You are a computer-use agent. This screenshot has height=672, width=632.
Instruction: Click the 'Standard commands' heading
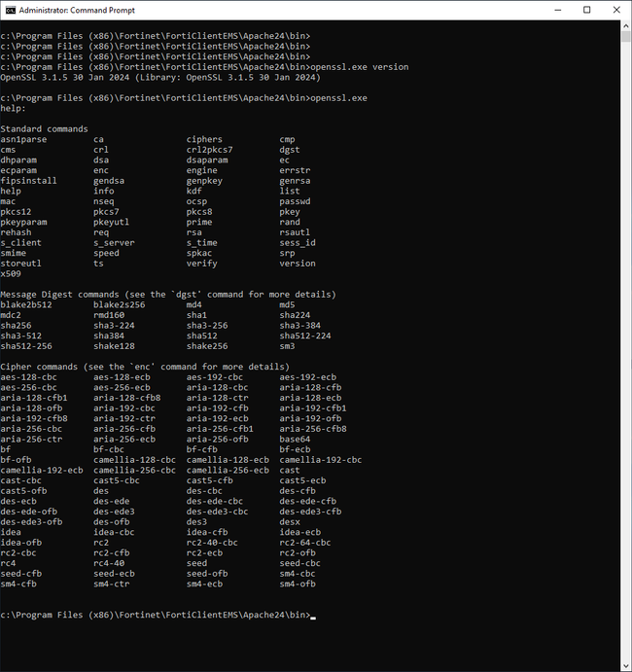tap(44, 129)
